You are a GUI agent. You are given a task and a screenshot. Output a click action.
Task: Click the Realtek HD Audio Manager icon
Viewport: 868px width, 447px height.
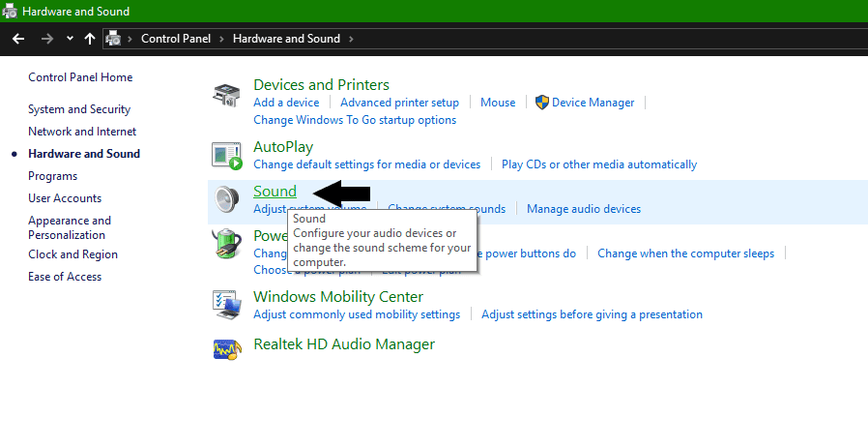click(x=227, y=349)
